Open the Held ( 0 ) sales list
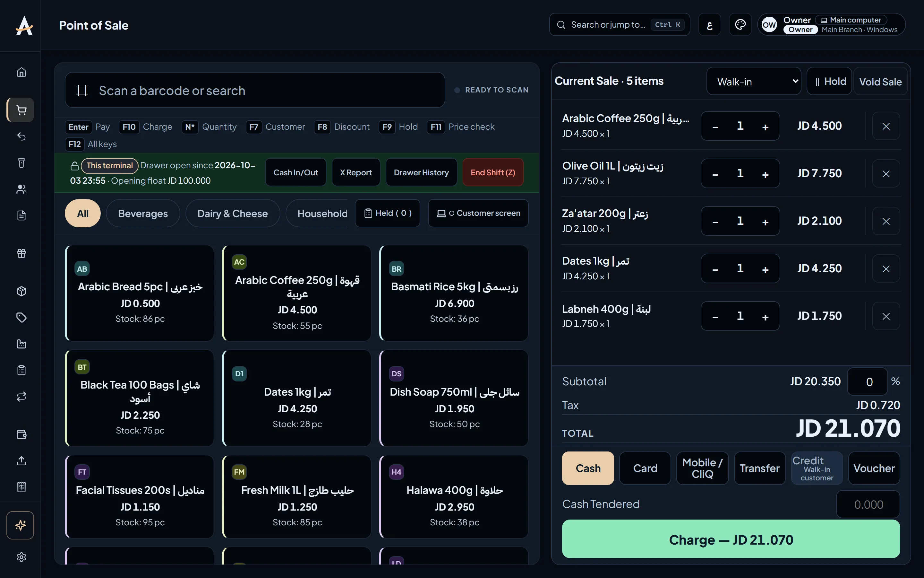 tap(388, 213)
